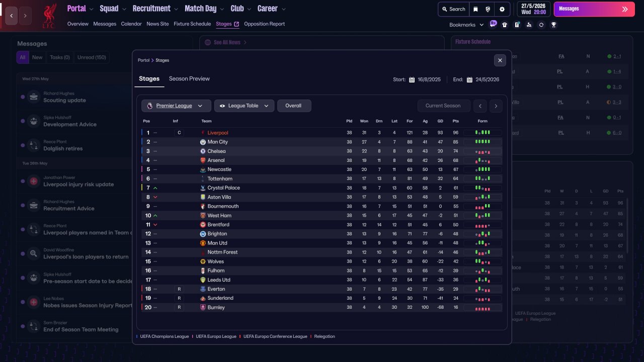Open the Overview sub-menu item
The width and height of the screenshot is (644, 362).
click(x=77, y=24)
